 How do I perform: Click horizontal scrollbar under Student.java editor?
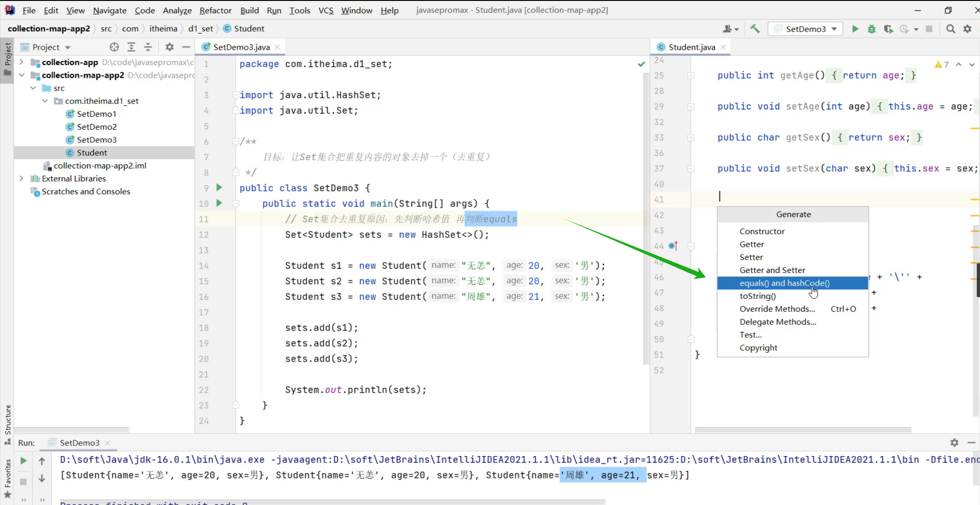tap(803, 430)
